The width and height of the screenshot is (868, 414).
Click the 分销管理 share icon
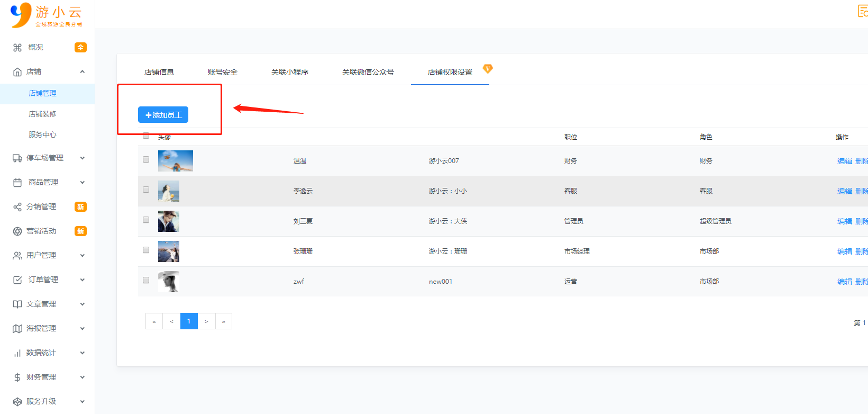click(x=17, y=207)
